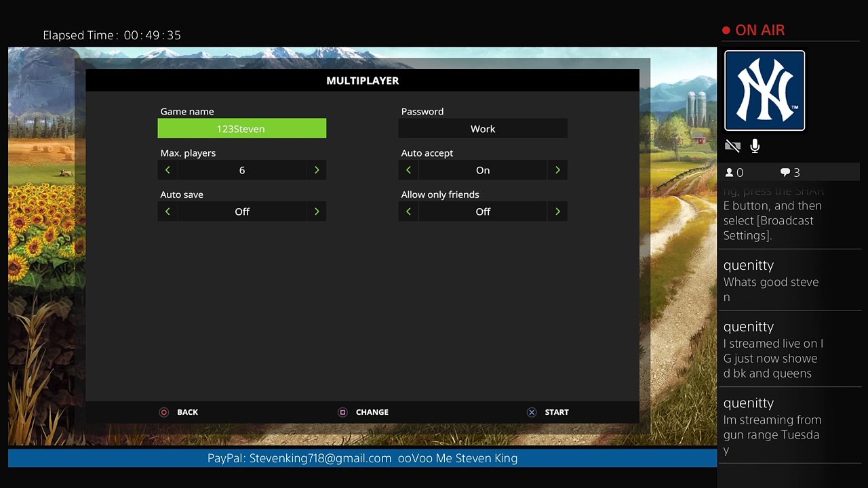Hit START to launch the game

click(557, 412)
